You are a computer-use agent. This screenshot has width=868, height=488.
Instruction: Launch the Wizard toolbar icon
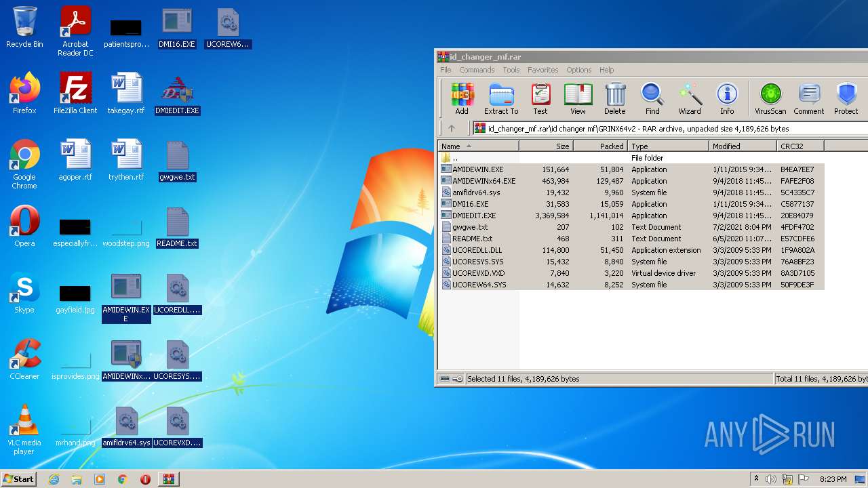(x=690, y=99)
